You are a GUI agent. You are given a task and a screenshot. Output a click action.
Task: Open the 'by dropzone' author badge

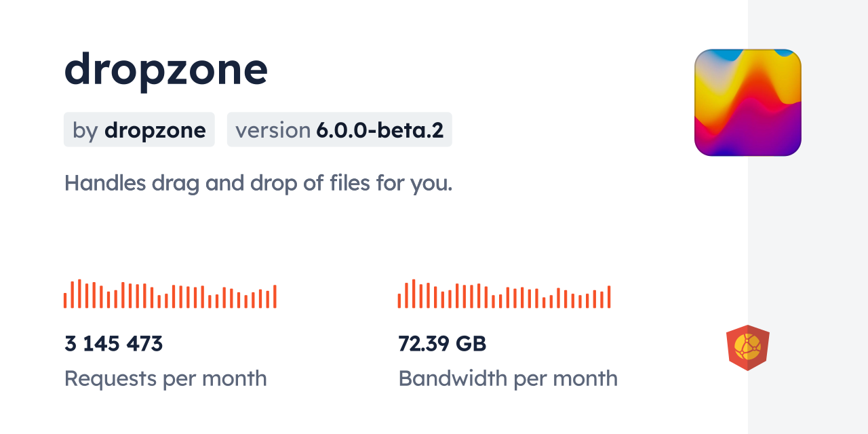point(139,130)
